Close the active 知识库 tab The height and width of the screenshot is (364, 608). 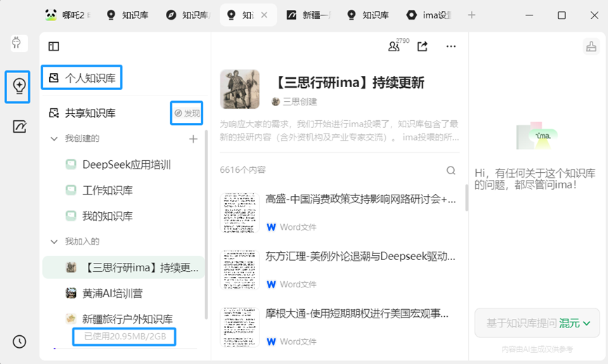pyautogui.click(x=264, y=15)
